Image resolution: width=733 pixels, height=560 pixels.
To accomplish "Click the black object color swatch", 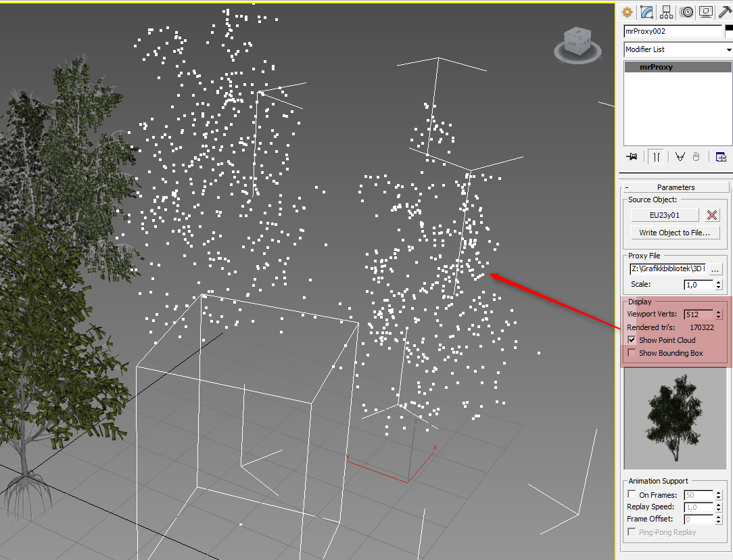I will click(x=729, y=31).
